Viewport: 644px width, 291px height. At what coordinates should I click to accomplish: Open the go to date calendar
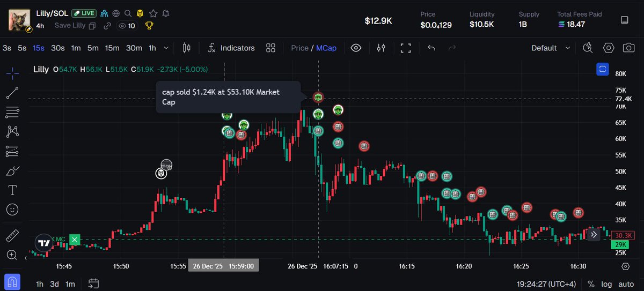[93, 283]
